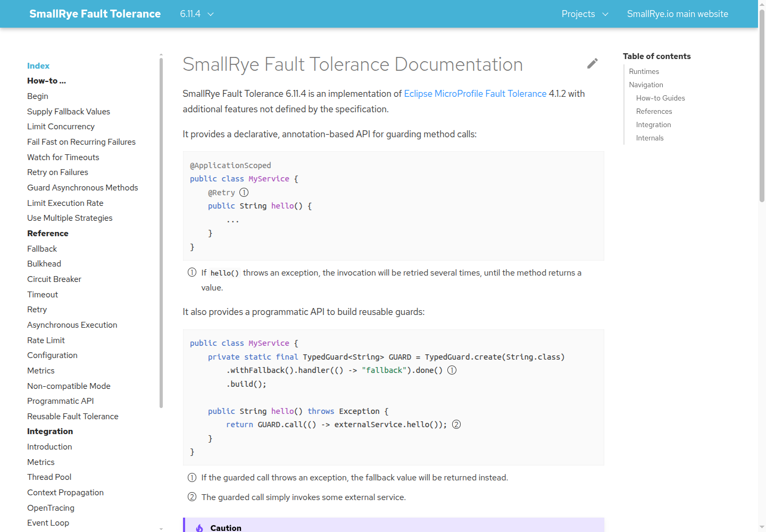Open Non-compatible Mode page
The height and width of the screenshot is (532, 766).
tap(69, 386)
